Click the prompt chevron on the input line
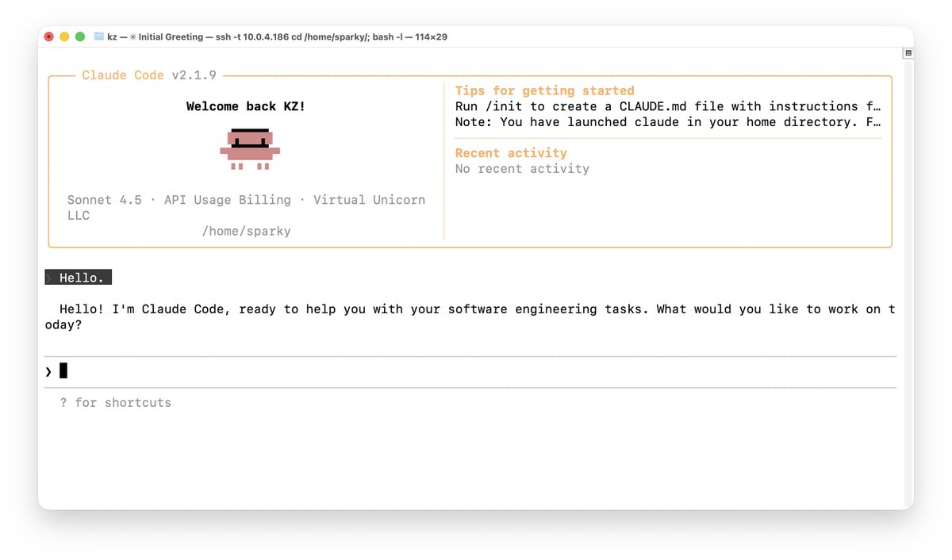 [x=48, y=371]
